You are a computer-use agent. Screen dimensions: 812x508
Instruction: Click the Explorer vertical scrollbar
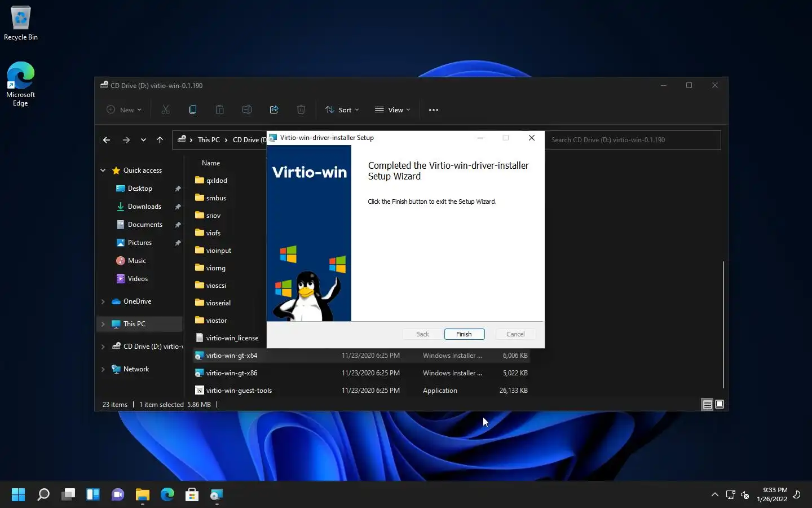pos(723,324)
